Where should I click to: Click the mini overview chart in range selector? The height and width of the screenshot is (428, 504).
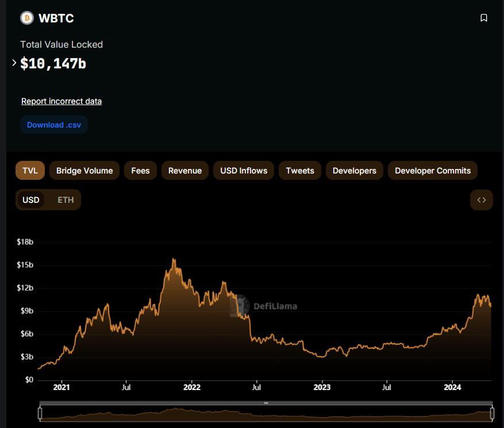coord(266,414)
